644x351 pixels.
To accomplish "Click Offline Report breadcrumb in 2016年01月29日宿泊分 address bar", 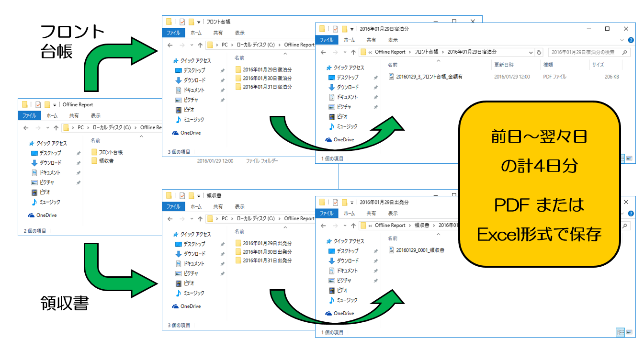I will click(390, 52).
